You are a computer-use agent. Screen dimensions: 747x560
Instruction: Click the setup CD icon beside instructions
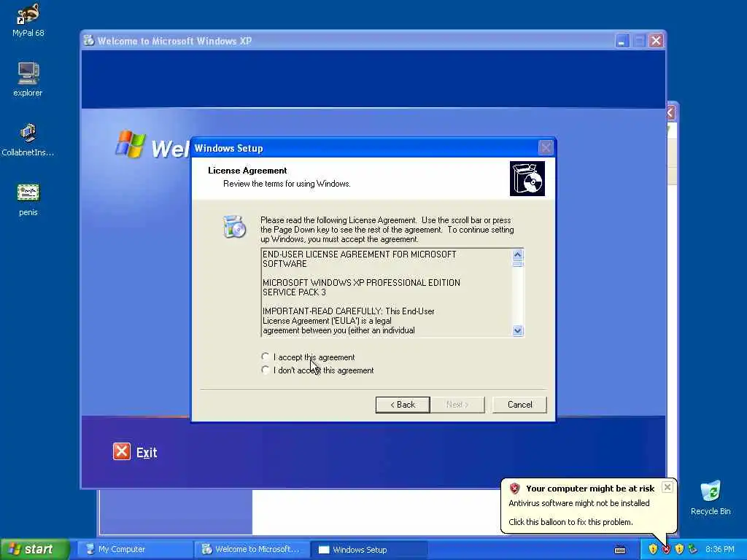[234, 226]
